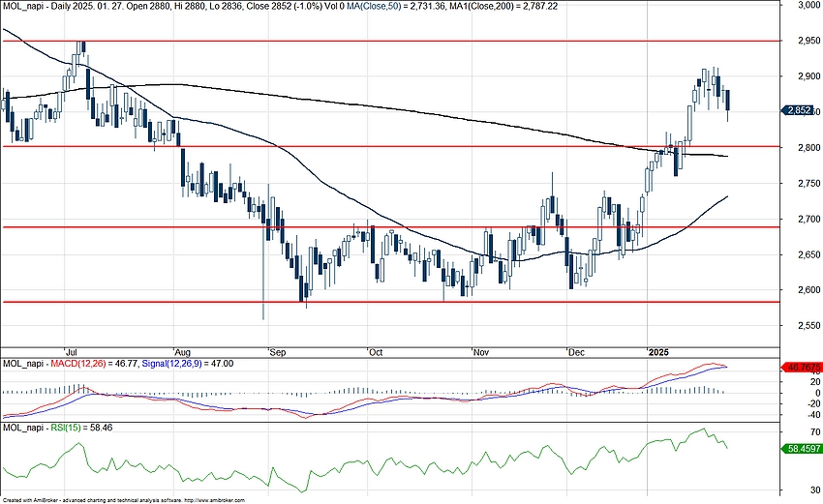The image size is (823, 504).
Task: Click the '2025' year axis label
Action: 658,352
